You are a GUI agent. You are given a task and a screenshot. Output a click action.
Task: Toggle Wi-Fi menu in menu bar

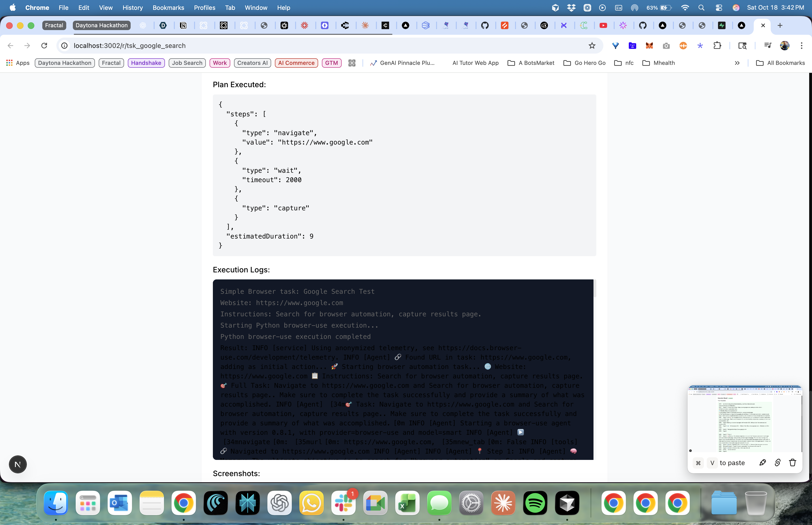[685, 8]
